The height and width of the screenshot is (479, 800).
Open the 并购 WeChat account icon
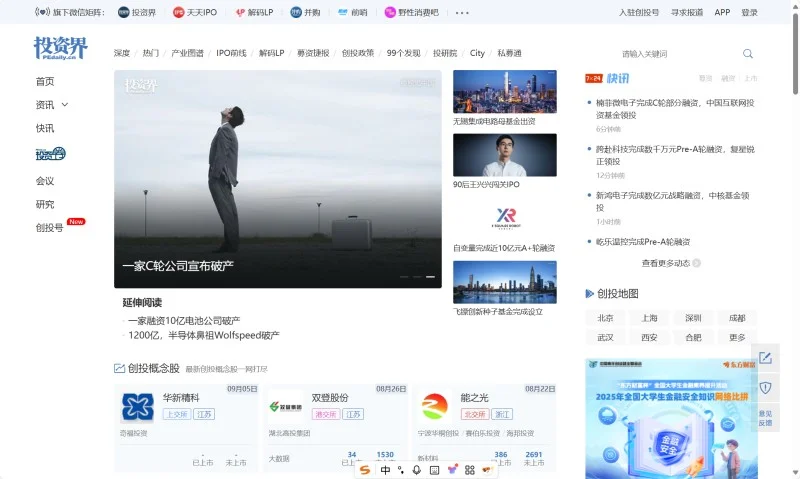tap(296, 12)
